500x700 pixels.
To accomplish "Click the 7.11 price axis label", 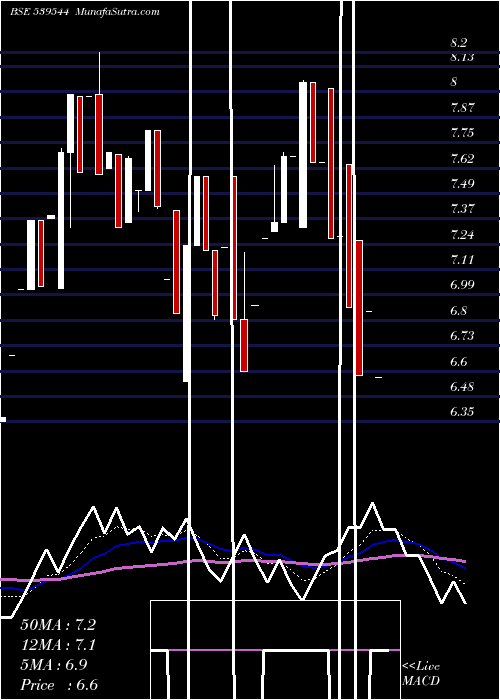I will click(x=462, y=259).
